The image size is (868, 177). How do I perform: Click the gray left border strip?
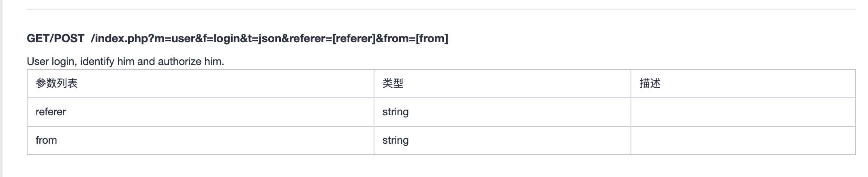1,88
